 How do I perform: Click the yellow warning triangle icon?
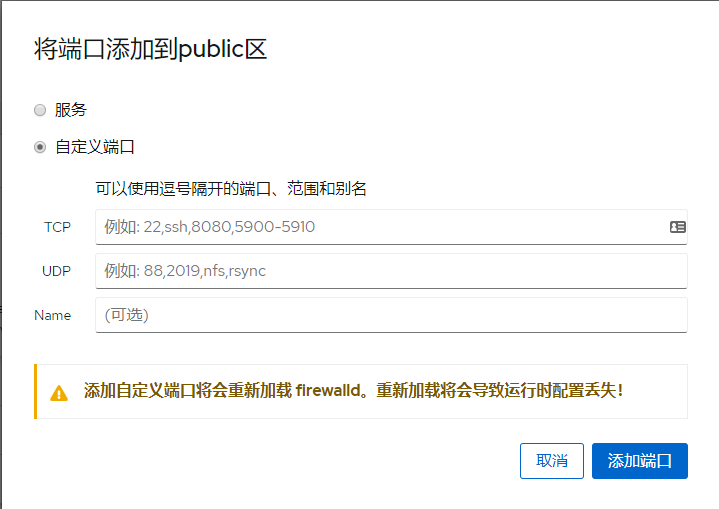(x=60, y=392)
